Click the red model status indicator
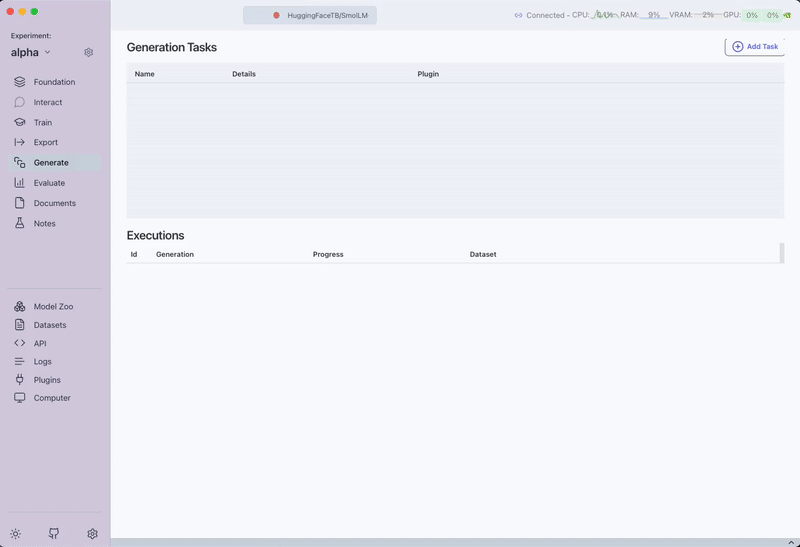800x547 pixels. point(276,15)
